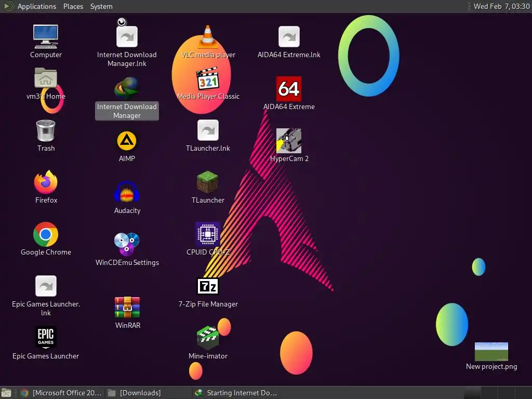This screenshot has width=532, height=399.
Task: Select the Internet Download Manager.lnk shortcut
Action: click(127, 37)
